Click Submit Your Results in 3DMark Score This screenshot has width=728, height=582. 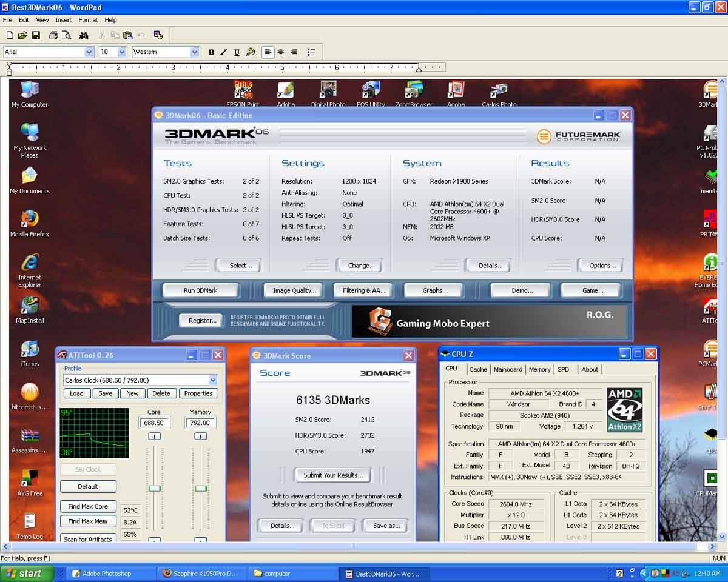point(332,475)
